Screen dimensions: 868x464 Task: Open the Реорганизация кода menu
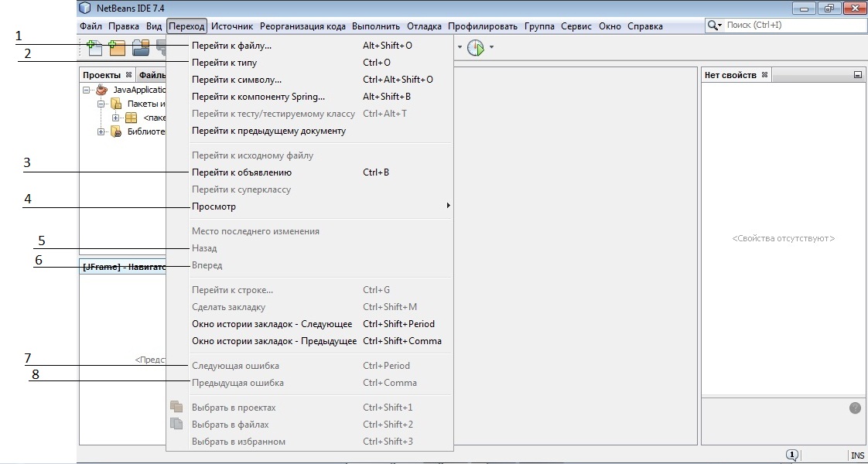302,26
